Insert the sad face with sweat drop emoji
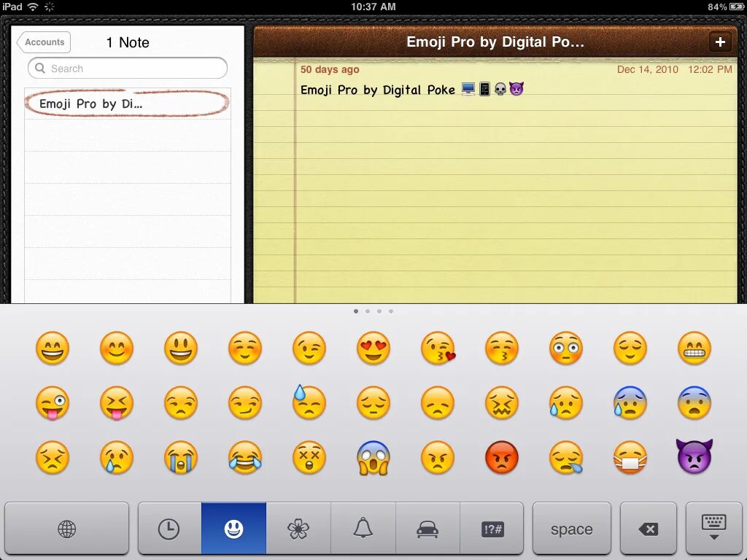The height and width of the screenshot is (560, 747). click(x=566, y=402)
